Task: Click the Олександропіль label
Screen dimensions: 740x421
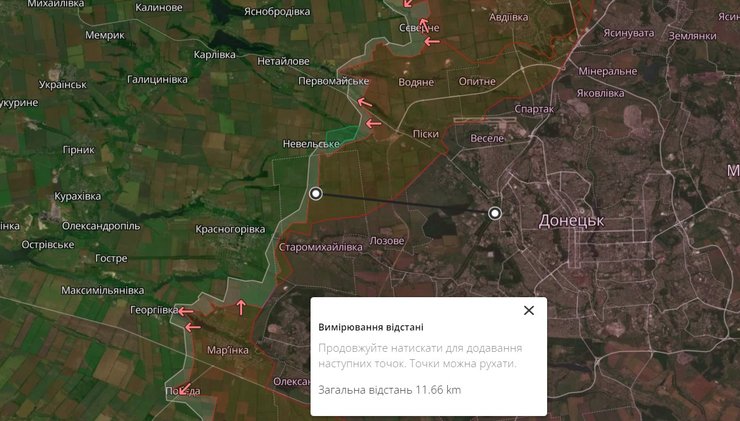Action: point(101,226)
